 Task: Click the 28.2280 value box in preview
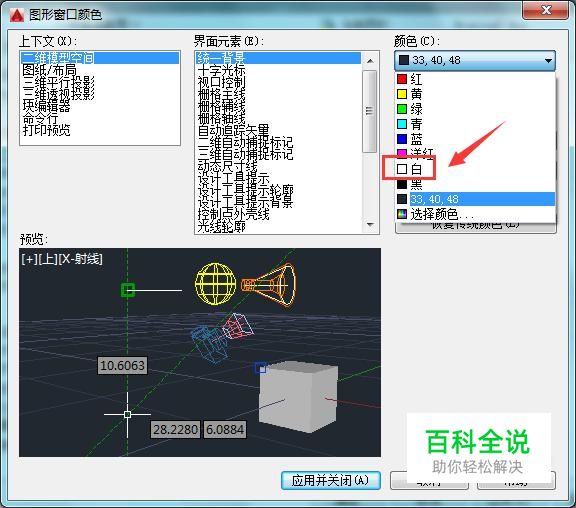(176, 429)
